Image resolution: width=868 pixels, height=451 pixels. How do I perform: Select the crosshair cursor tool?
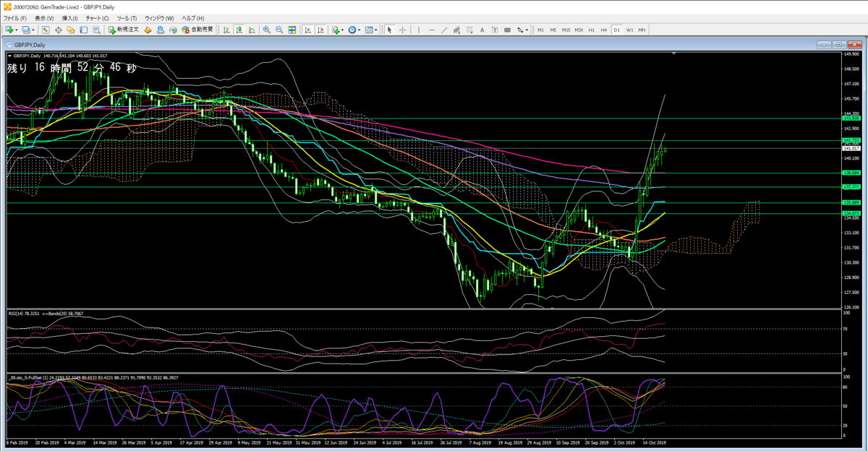(403, 30)
